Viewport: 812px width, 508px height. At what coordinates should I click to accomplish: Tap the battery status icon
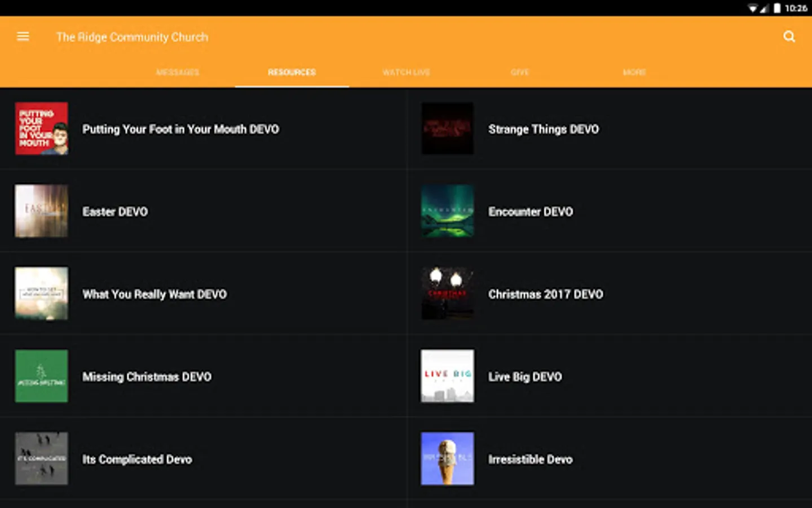point(777,8)
